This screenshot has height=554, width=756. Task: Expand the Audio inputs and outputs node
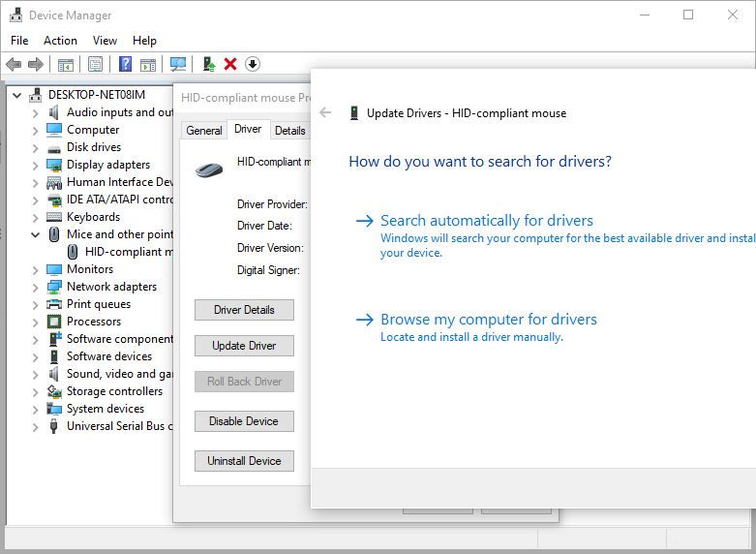click(35, 113)
